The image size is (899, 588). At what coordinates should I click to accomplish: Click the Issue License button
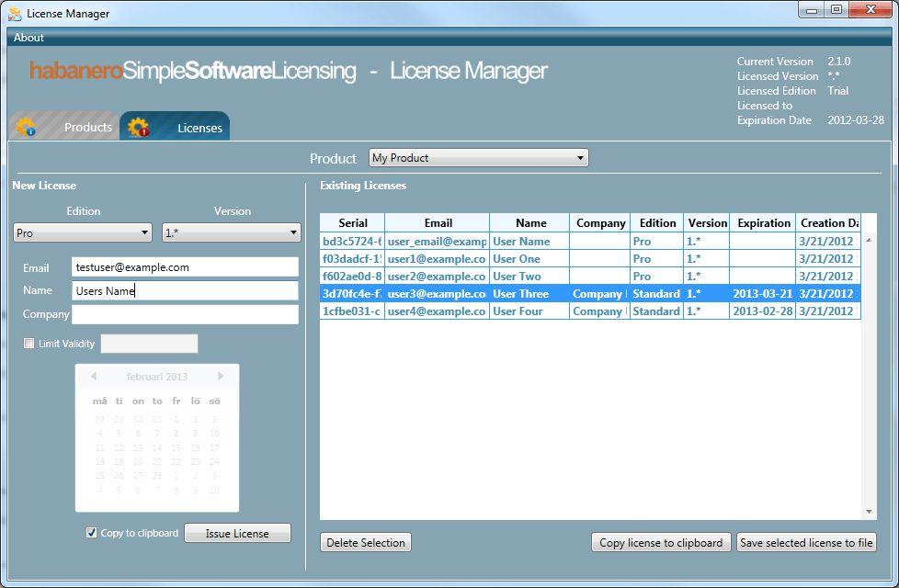point(237,533)
